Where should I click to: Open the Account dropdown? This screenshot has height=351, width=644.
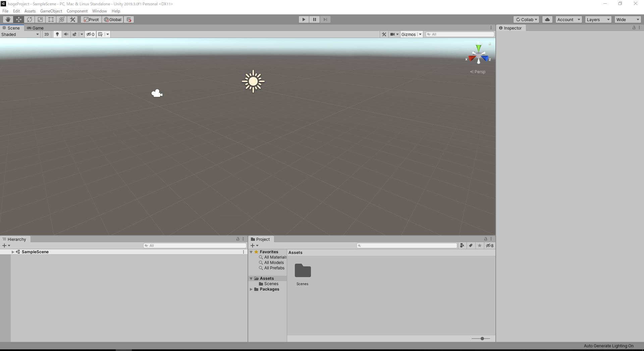click(x=569, y=19)
